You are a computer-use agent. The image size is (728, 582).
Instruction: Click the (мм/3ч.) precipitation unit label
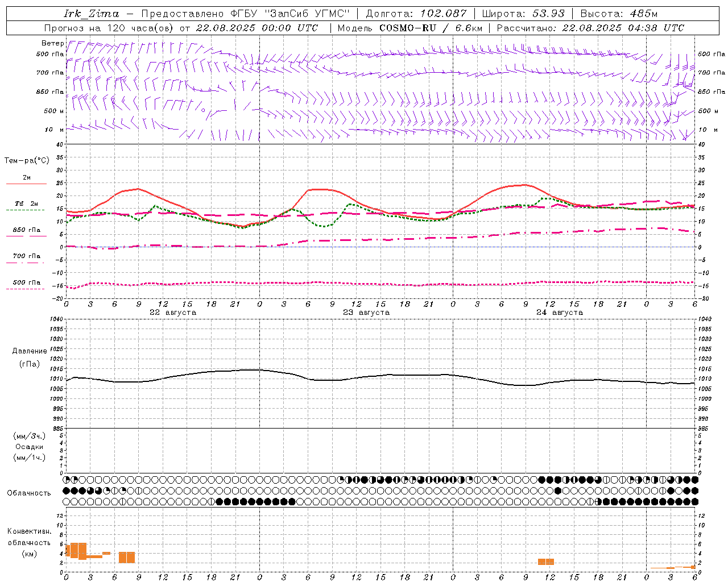point(30,436)
